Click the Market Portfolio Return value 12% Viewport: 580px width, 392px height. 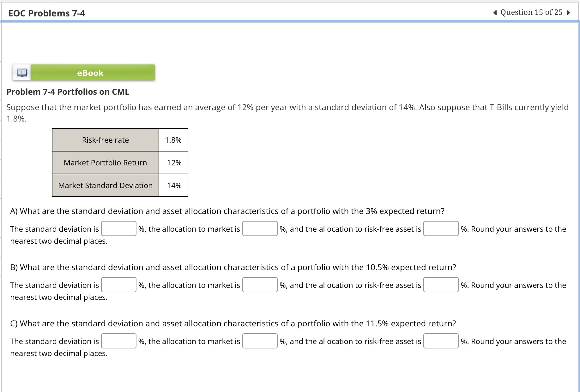pyautogui.click(x=173, y=163)
